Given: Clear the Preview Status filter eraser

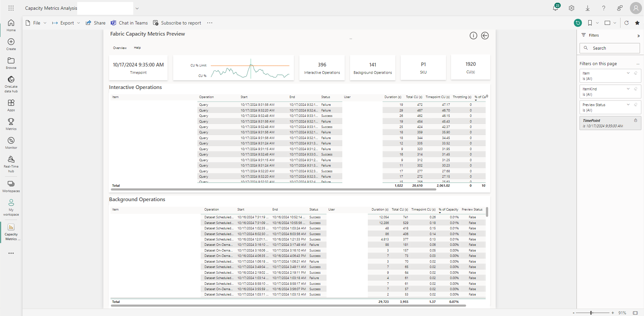Looking at the screenshot, I should point(636,104).
